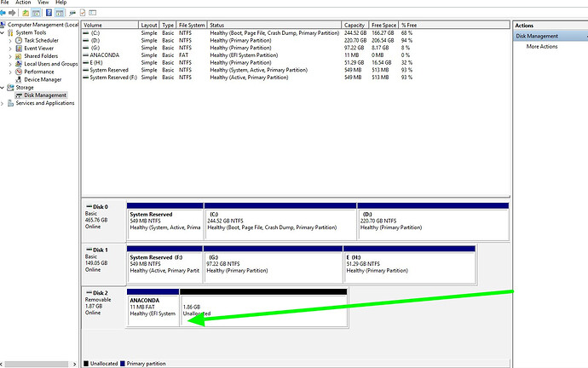Click the last toolbar icon showing a window layout
This screenshot has height=368, width=588.
click(93, 13)
